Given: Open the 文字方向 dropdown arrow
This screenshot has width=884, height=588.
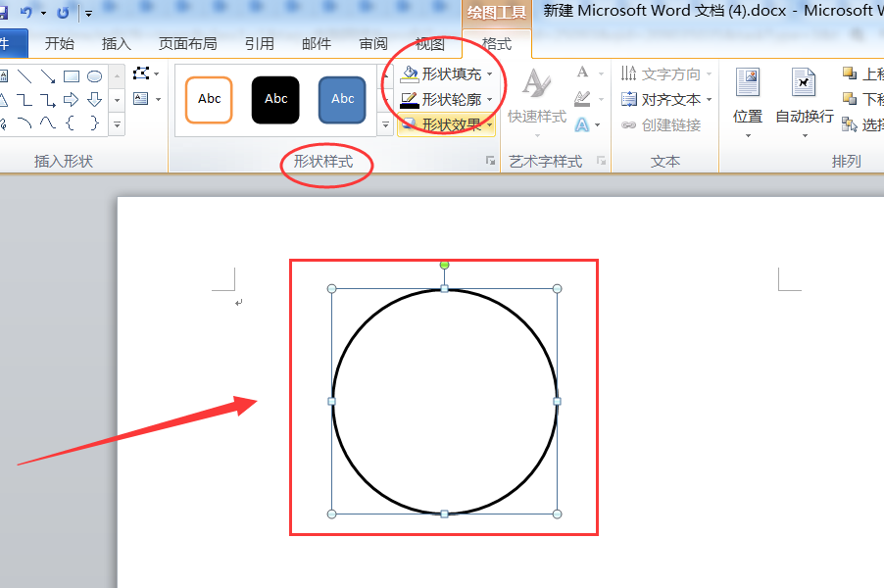Looking at the screenshot, I should point(709,73).
